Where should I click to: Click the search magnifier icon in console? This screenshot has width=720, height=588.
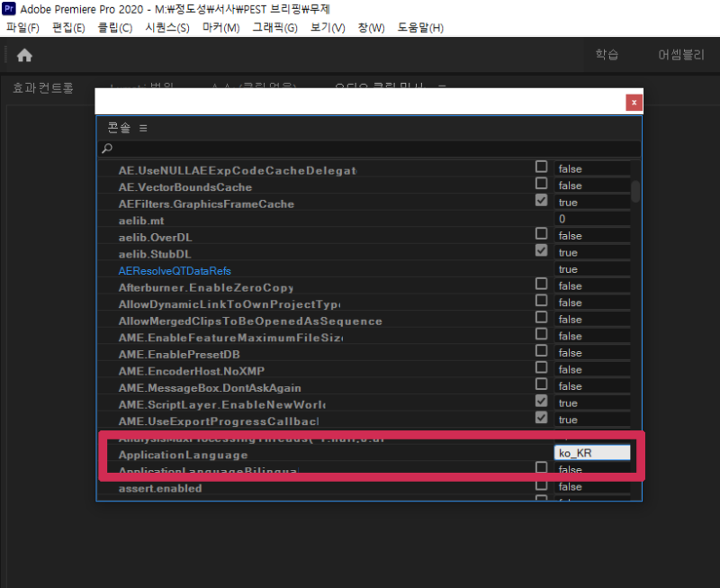[x=107, y=149]
